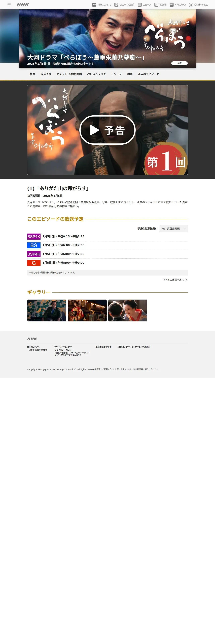Select the キャスト・人物相関図 tab
The image size is (215, 644).
click(69, 74)
